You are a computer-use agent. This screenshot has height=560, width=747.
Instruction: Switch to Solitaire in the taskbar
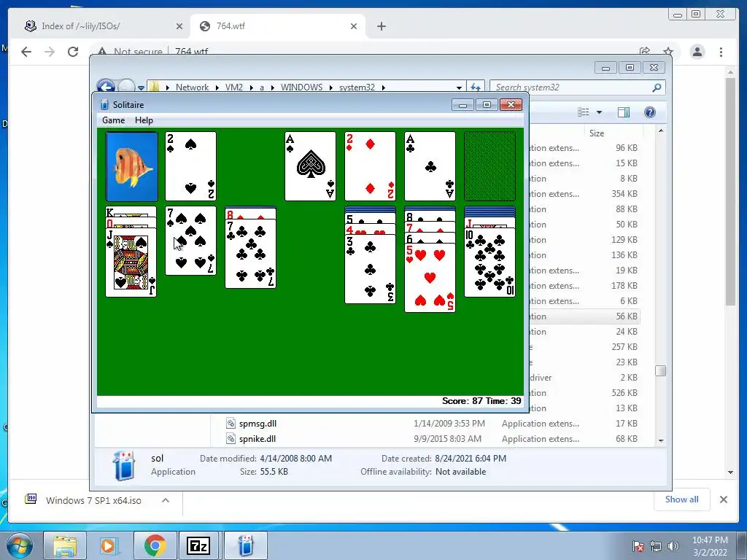(246, 545)
